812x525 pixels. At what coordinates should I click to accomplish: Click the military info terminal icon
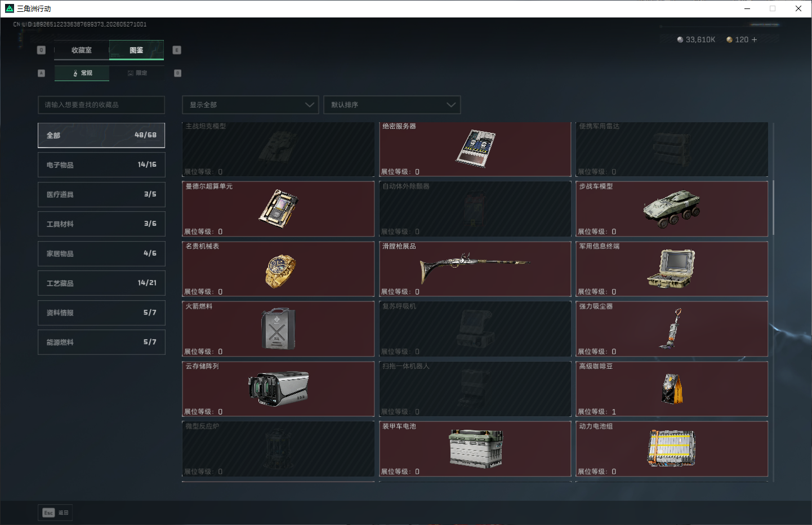tap(671, 268)
